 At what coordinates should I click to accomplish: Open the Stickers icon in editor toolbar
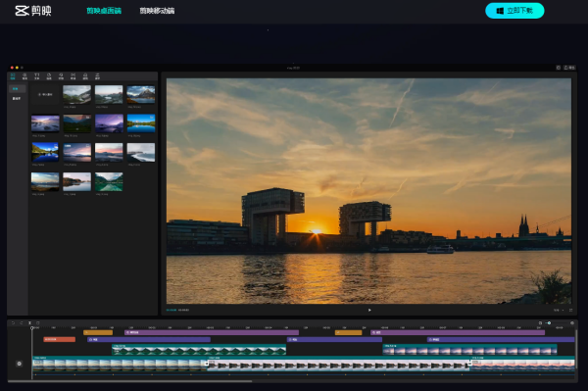click(49, 76)
